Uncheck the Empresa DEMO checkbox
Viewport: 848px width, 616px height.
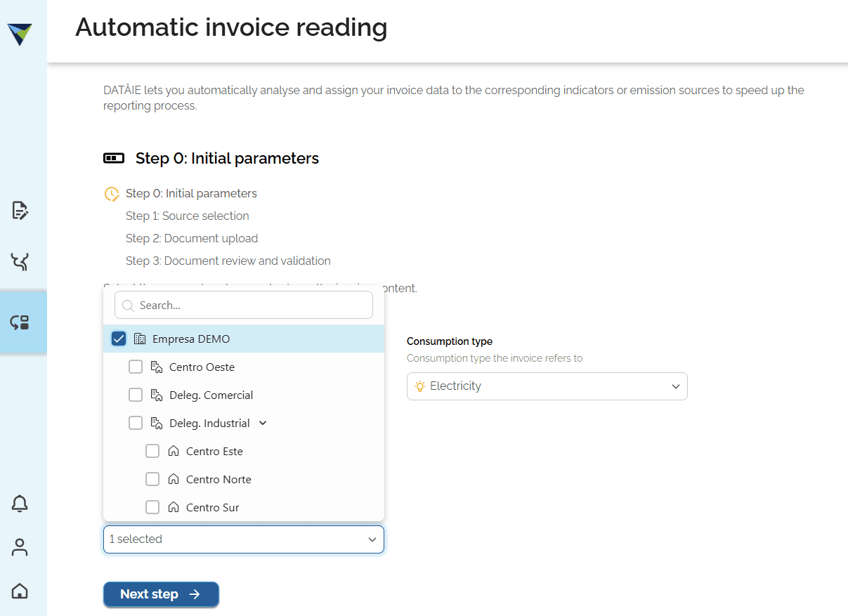119,339
